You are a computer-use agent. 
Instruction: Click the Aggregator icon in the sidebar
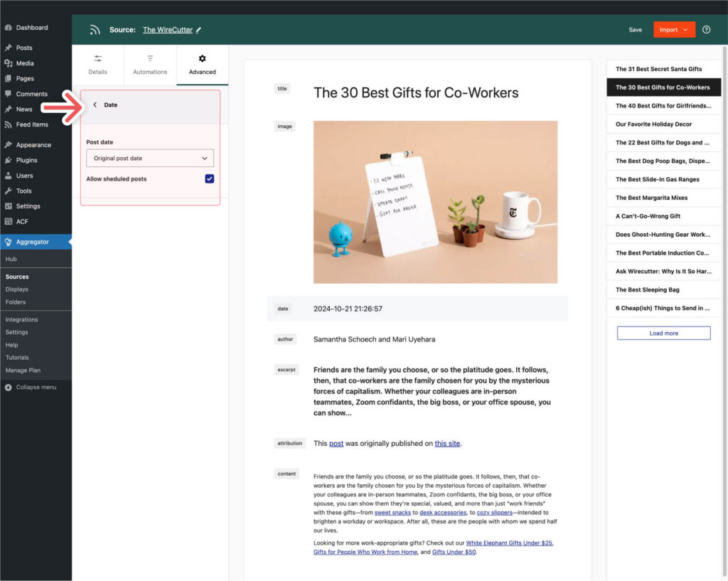[x=9, y=242]
